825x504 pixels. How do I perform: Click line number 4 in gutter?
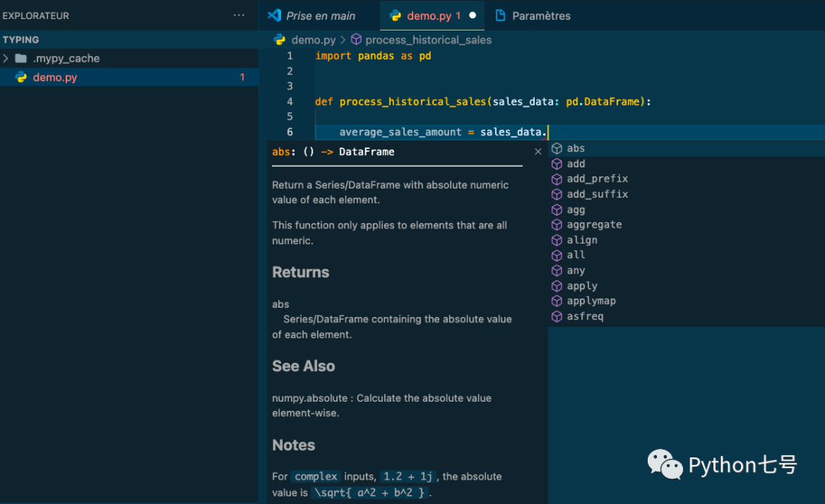tap(290, 102)
